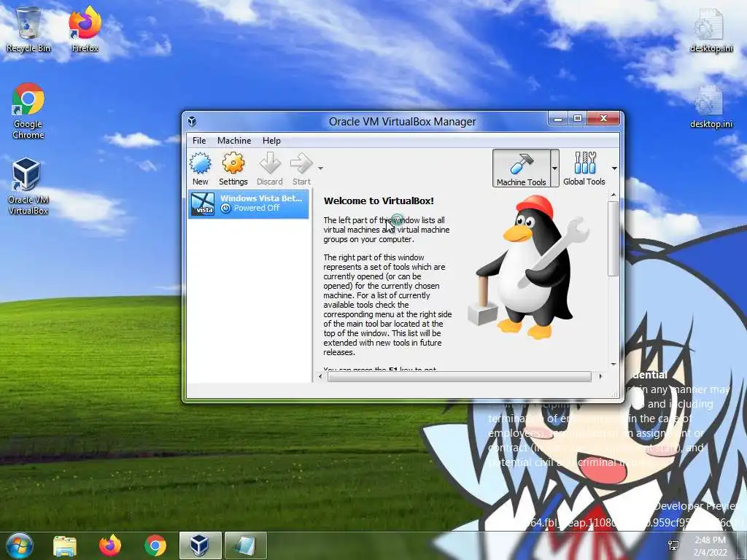Click the vertical scrollbar thumb in welcome pane
The image size is (747, 560).
click(613, 238)
